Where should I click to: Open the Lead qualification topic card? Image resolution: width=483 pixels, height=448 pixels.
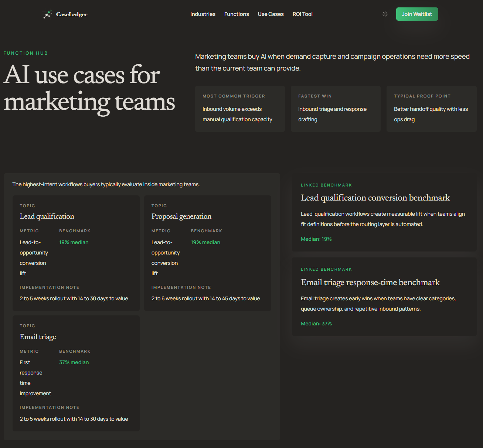click(x=76, y=253)
